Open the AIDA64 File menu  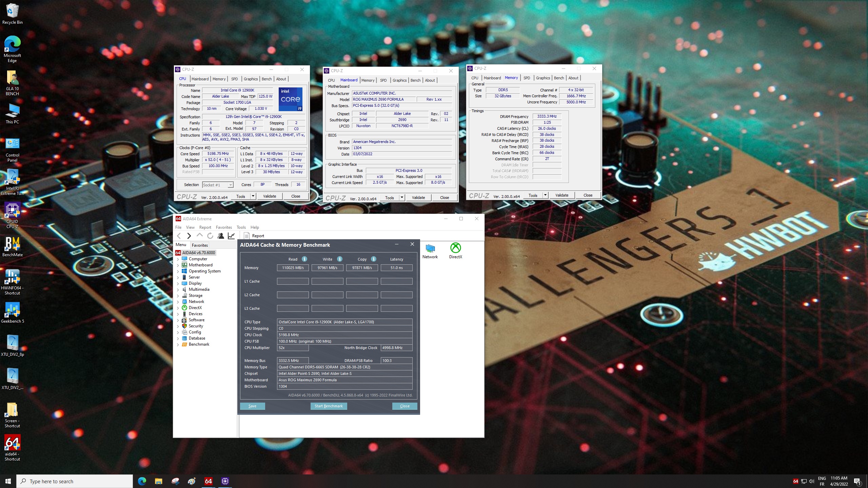[x=178, y=227]
